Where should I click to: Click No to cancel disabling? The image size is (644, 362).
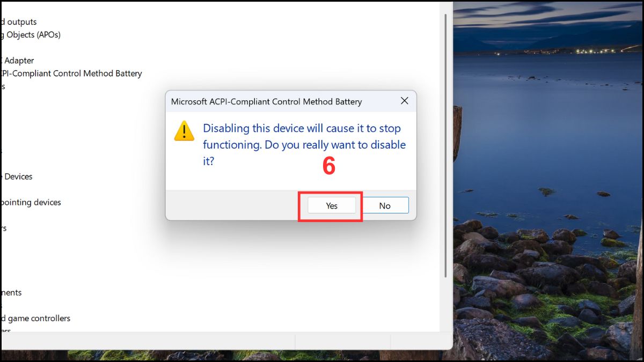(385, 205)
